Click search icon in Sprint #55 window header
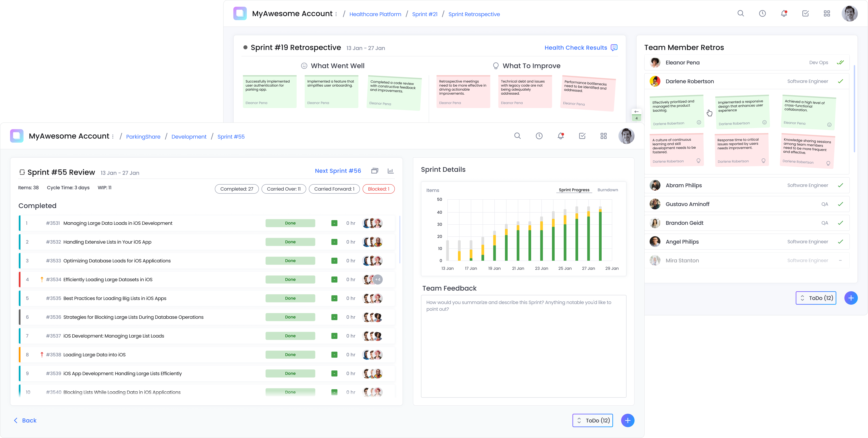 click(517, 136)
